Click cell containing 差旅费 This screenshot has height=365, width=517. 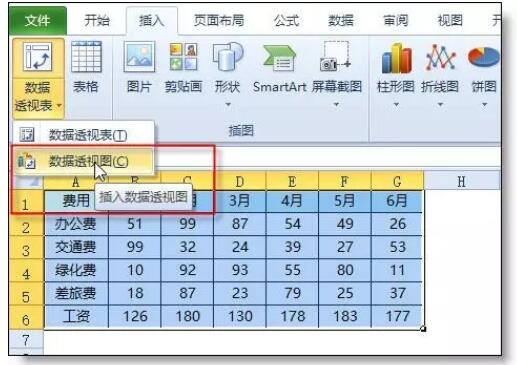coord(76,293)
